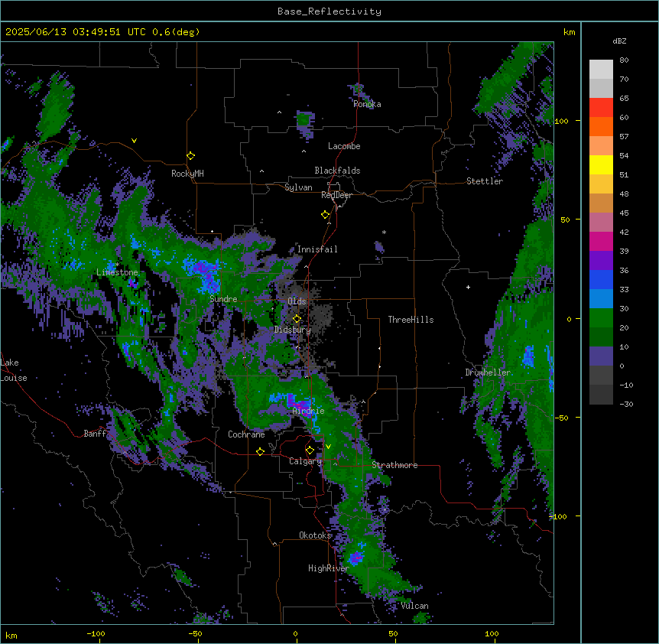This screenshot has height=644, width=659.
Task: Click the dBZ legend heading
Action: pos(619,41)
